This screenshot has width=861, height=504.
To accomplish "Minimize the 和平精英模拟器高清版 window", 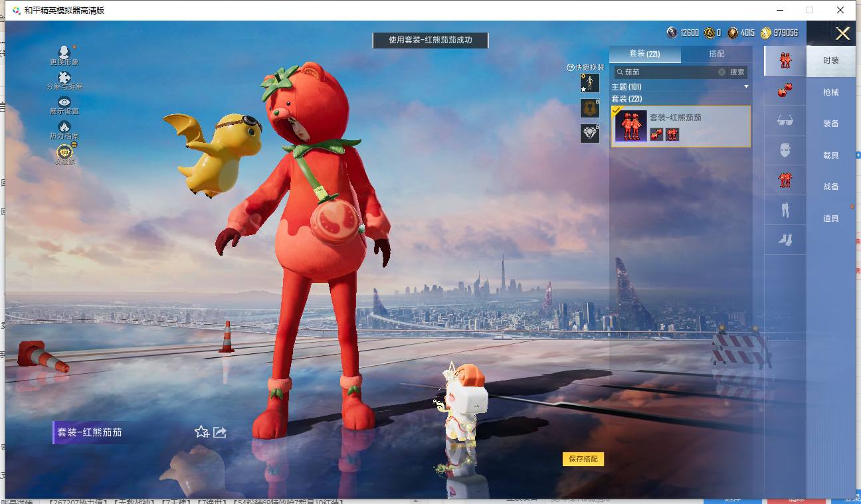I will click(779, 10).
